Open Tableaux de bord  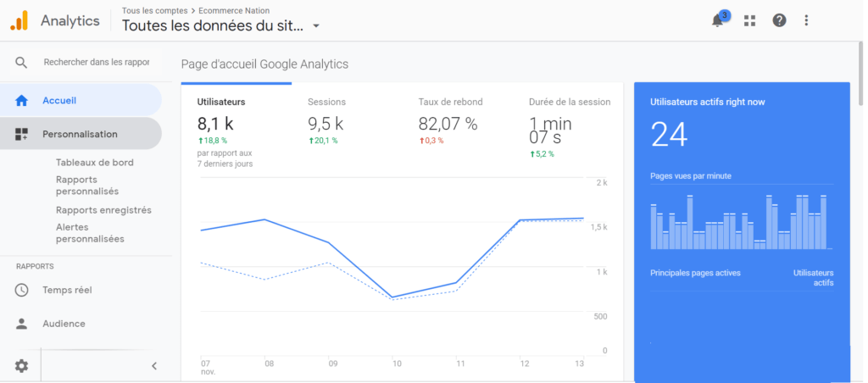[95, 163]
